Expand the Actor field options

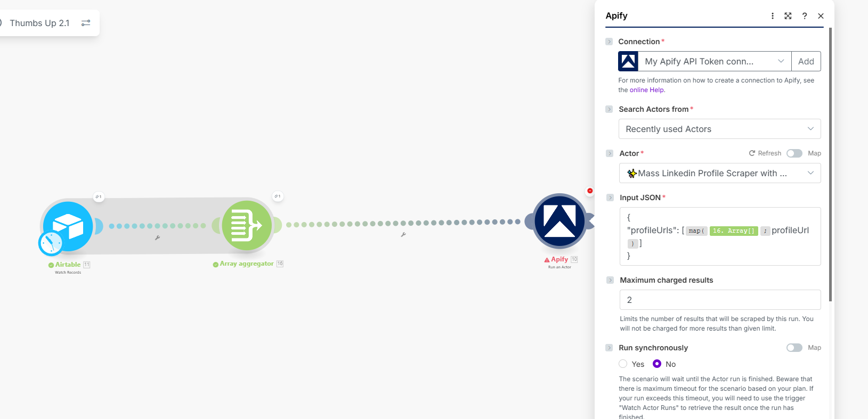click(x=610, y=153)
